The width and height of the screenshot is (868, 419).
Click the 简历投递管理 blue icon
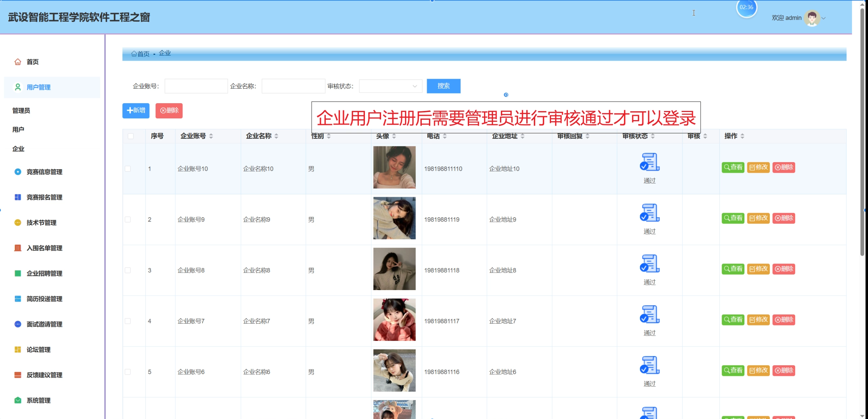pos(18,299)
